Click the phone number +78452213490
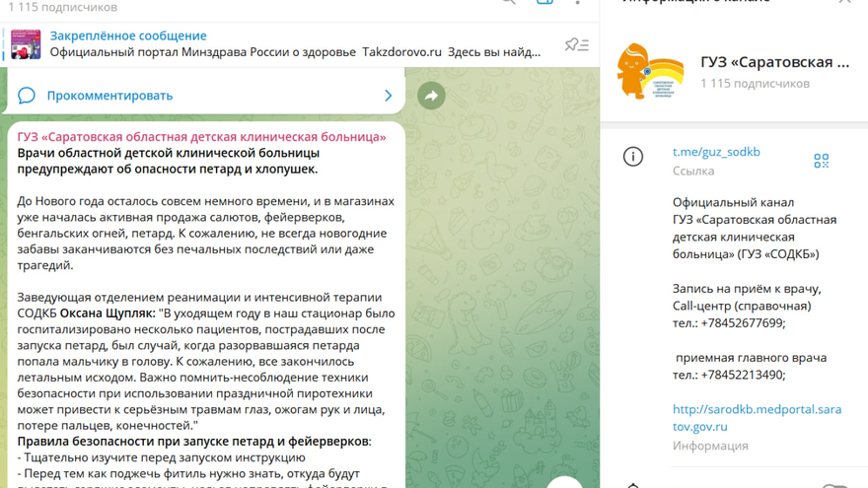 pyautogui.click(x=742, y=375)
